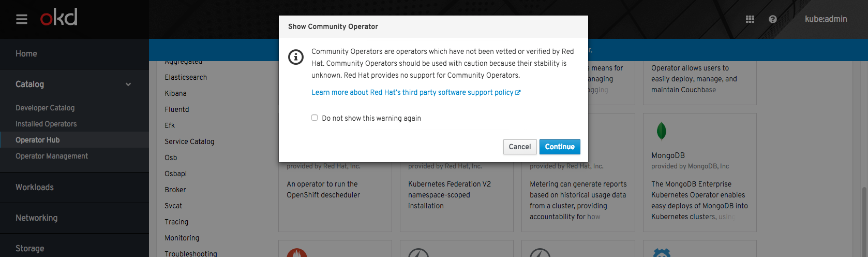The height and width of the screenshot is (257, 868).
Task: Open the MongoDB operator card
Action: 699,173
